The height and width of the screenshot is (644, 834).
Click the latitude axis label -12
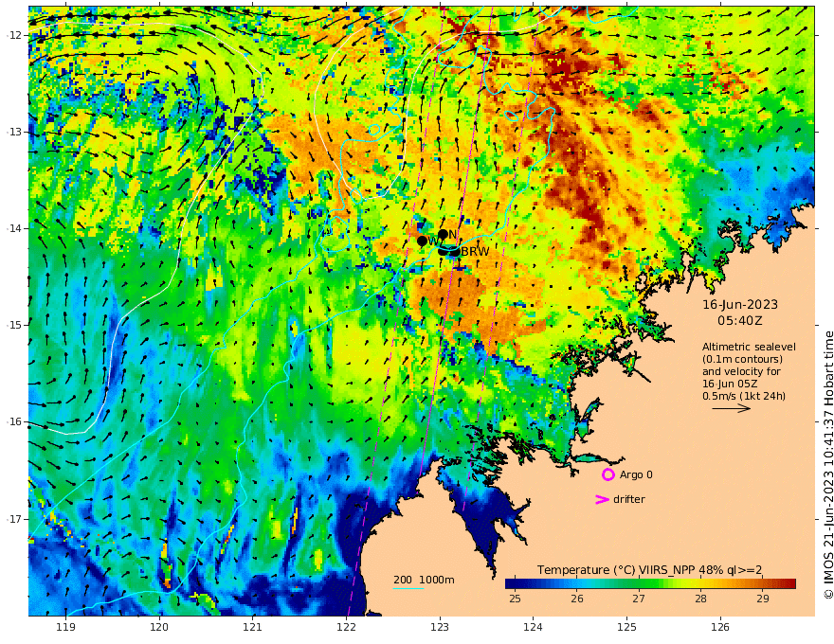coord(14,35)
